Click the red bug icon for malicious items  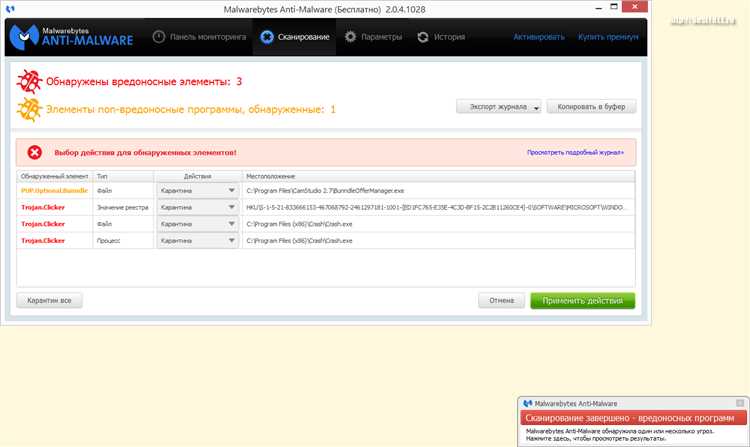click(29, 81)
